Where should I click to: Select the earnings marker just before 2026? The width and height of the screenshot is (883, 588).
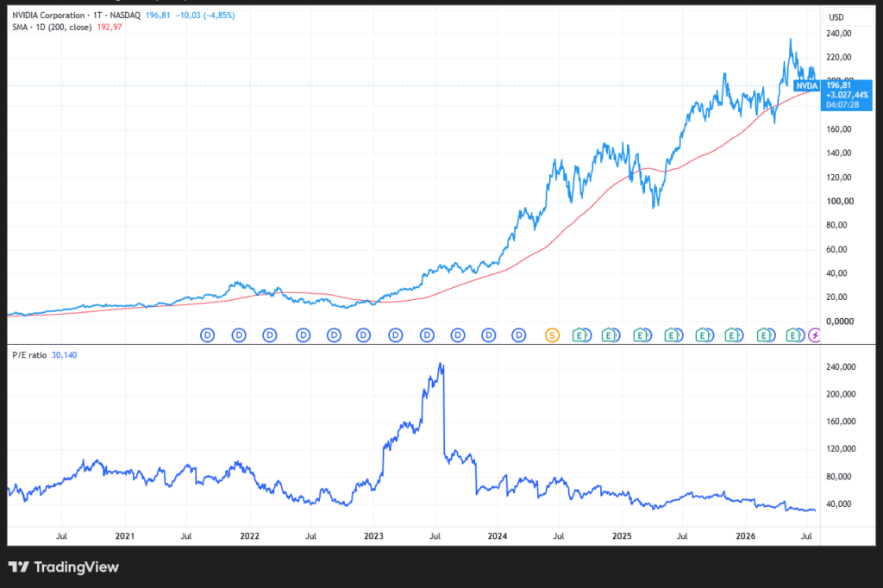[731, 335]
